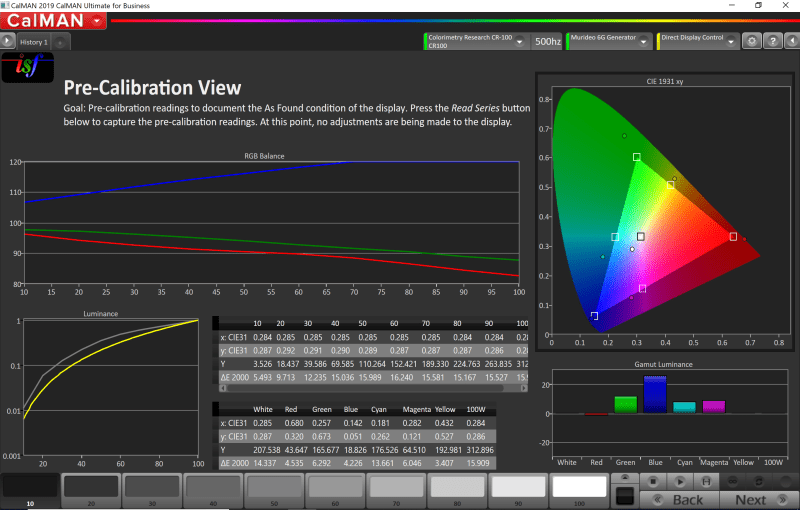Click the grayscale Y value 3.526 at 10

coord(262,364)
